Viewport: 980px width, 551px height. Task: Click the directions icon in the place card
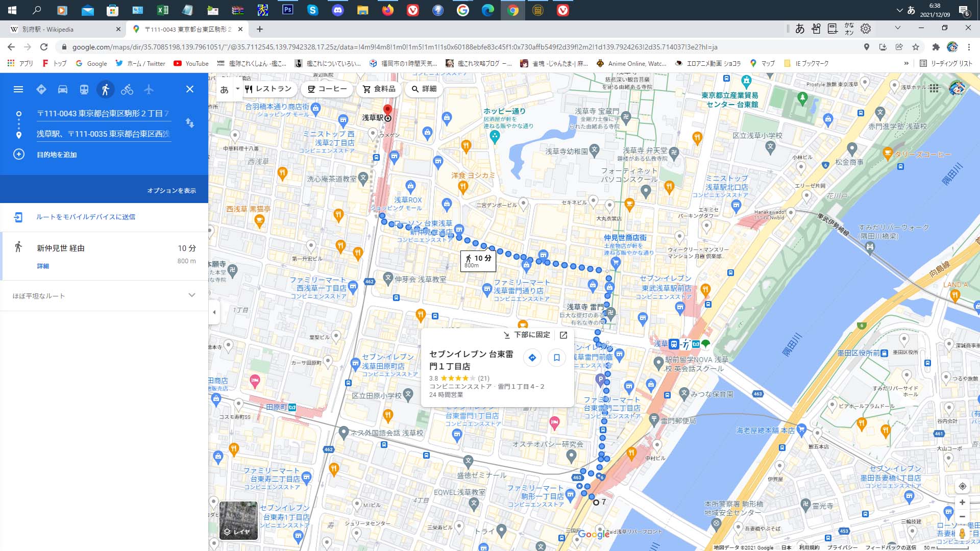pyautogui.click(x=532, y=358)
